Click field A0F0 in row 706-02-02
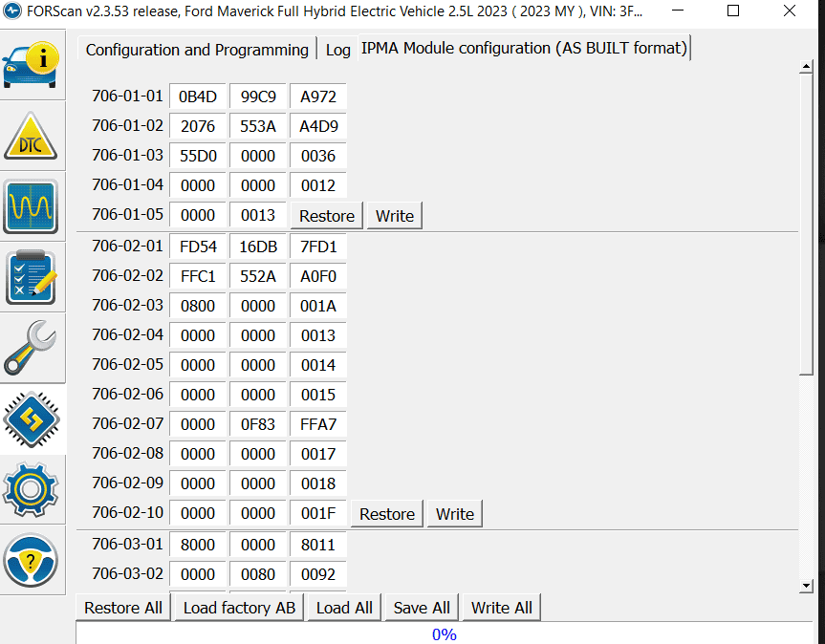This screenshot has height=644, width=825. pyautogui.click(x=318, y=276)
